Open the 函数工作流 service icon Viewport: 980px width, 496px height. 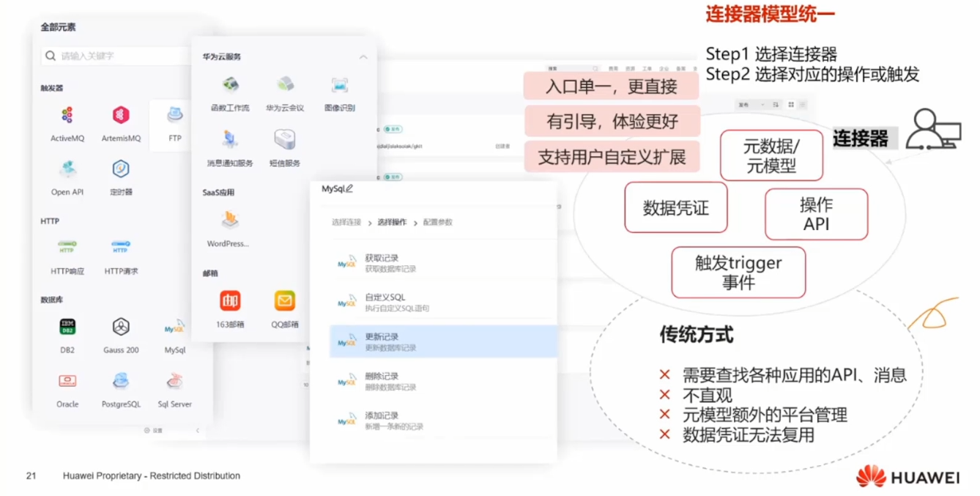tap(230, 84)
